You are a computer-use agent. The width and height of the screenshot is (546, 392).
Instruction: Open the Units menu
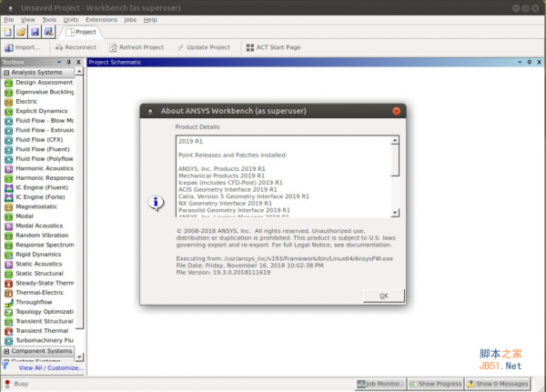tap(71, 20)
